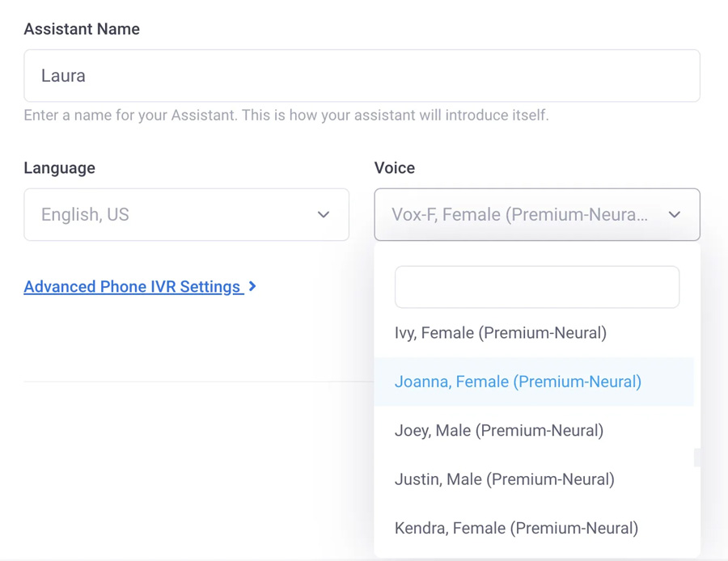The image size is (728, 561).
Task: Click the Assistant Name input containing Laura
Action: [362, 76]
